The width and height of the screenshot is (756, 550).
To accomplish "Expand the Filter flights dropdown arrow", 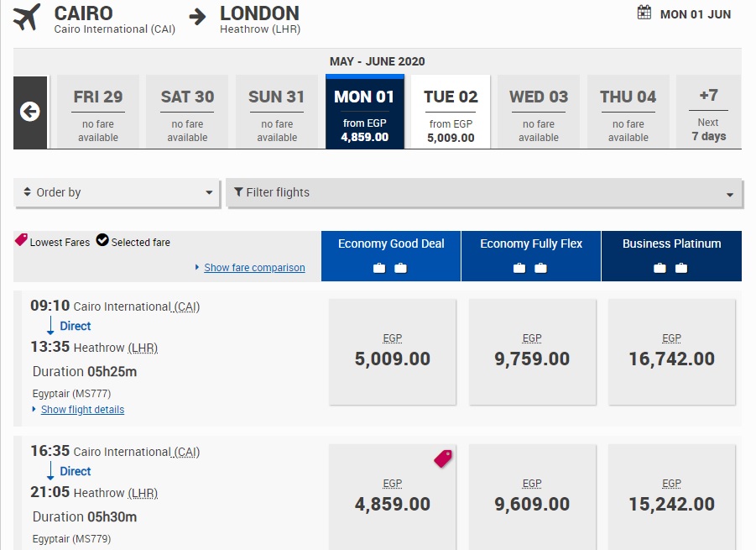I will 729,194.
